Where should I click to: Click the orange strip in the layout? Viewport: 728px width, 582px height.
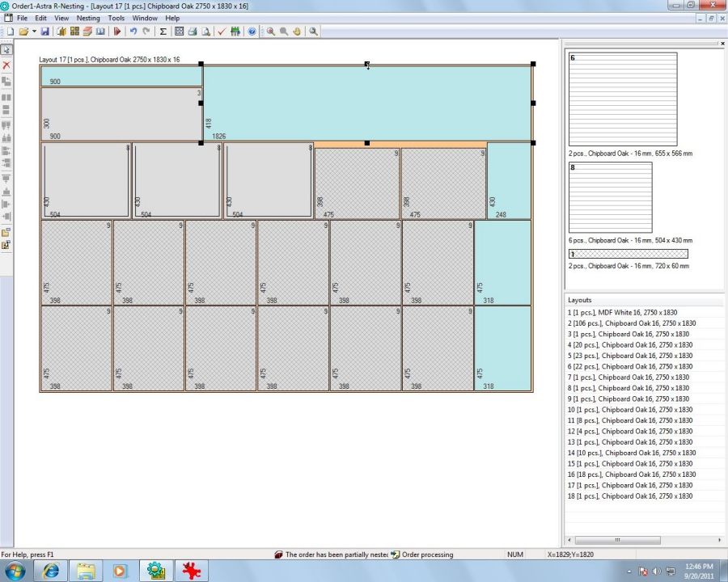[421, 145]
